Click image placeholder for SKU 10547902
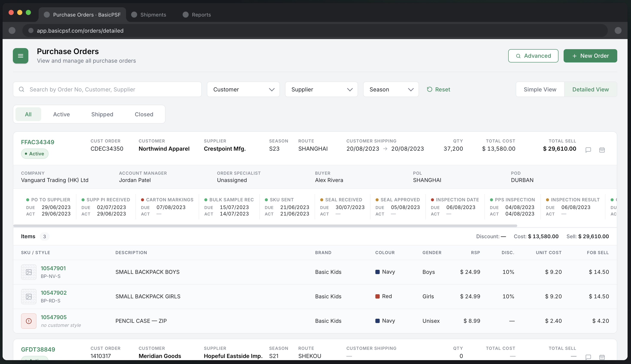The height and width of the screenshot is (364, 631). pyautogui.click(x=29, y=296)
